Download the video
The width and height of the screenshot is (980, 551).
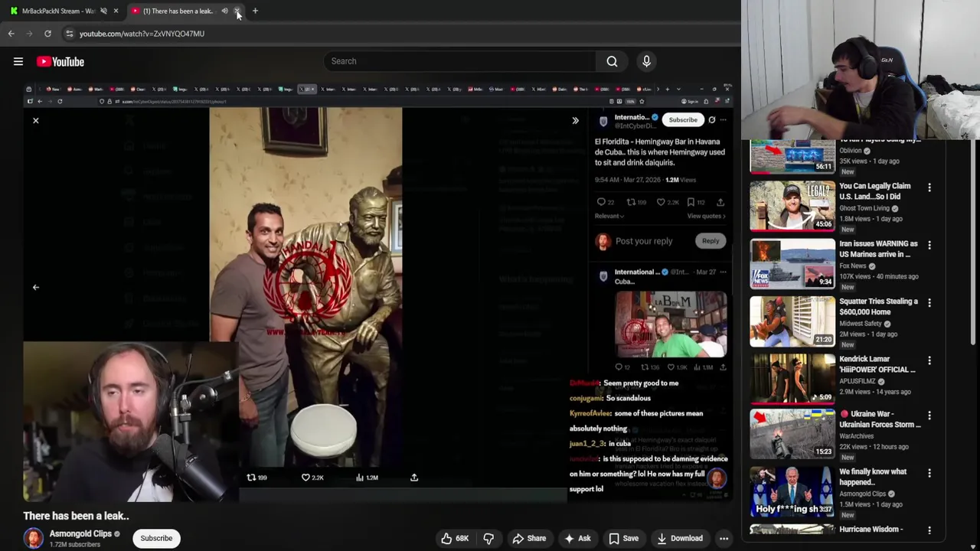coord(679,538)
